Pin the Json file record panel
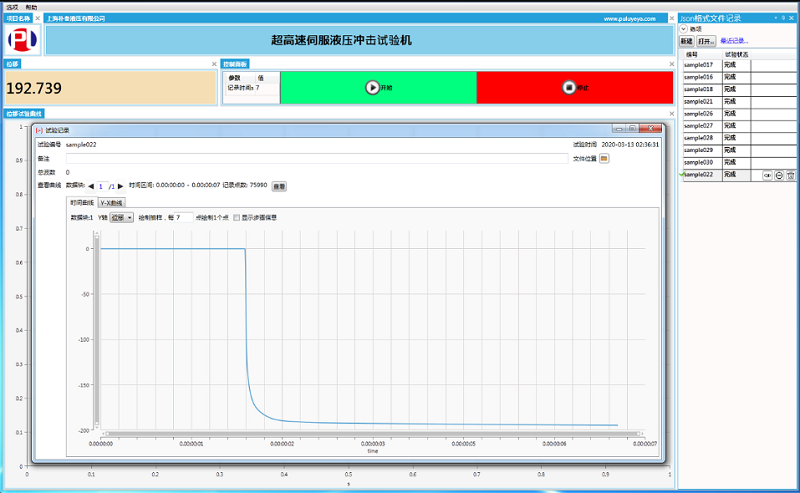 (783, 18)
